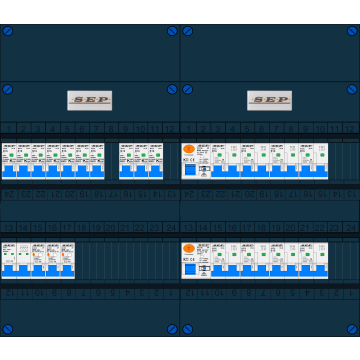Click the screw at the top-right corner of the right panel

click(352, 31)
